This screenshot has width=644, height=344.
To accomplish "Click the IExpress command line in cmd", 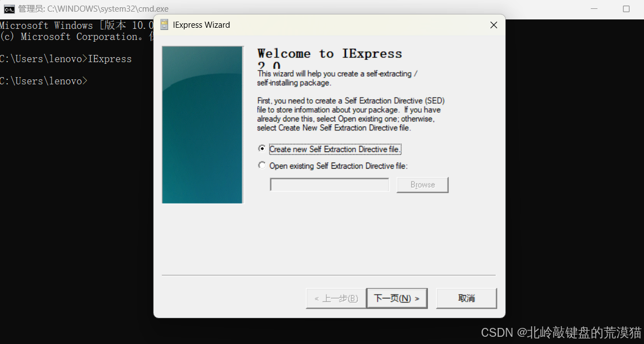I will [x=66, y=59].
